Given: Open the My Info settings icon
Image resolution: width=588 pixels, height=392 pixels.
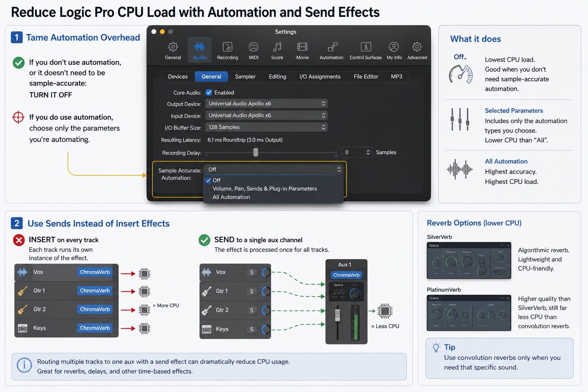Looking at the screenshot, I should [x=394, y=47].
